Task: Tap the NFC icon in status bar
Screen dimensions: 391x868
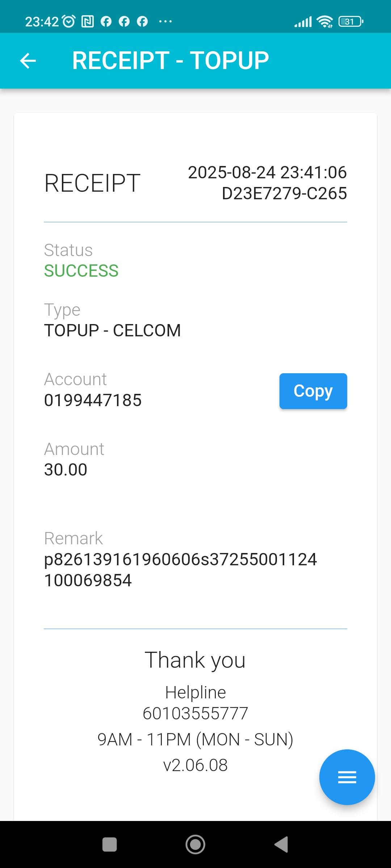Action: tap(88, 22)
